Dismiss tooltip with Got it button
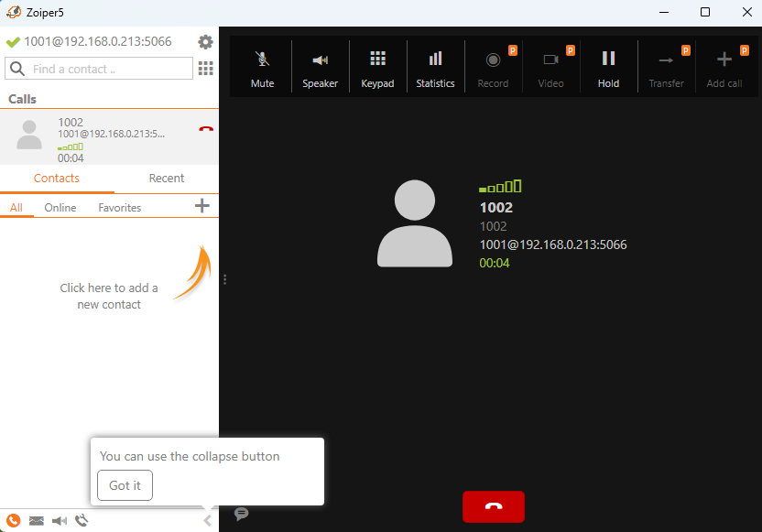762x532 pixels. coord(125,485)
